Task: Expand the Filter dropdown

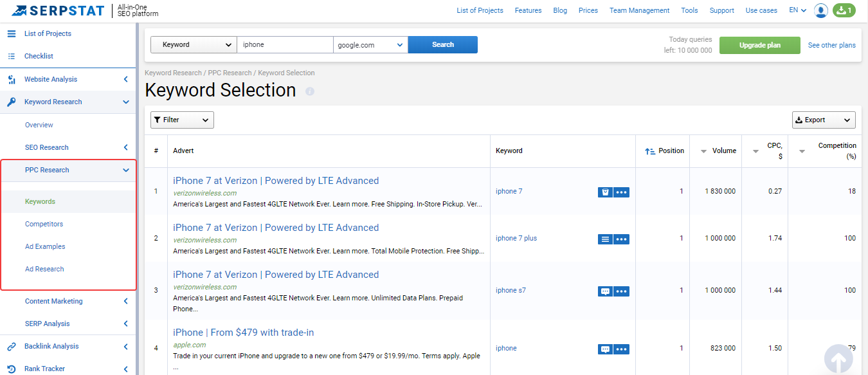Action: click(182, 120)
